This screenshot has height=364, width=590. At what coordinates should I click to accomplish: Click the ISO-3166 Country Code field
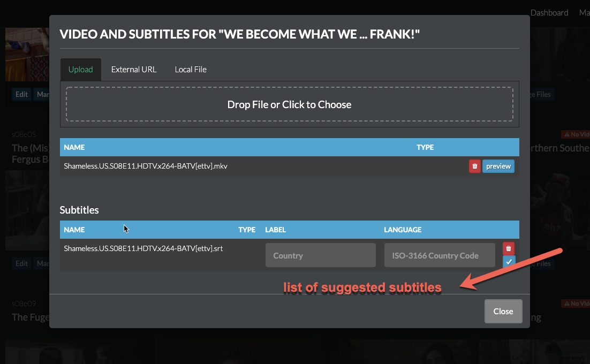pyautogui.click(x=439, y=255)
